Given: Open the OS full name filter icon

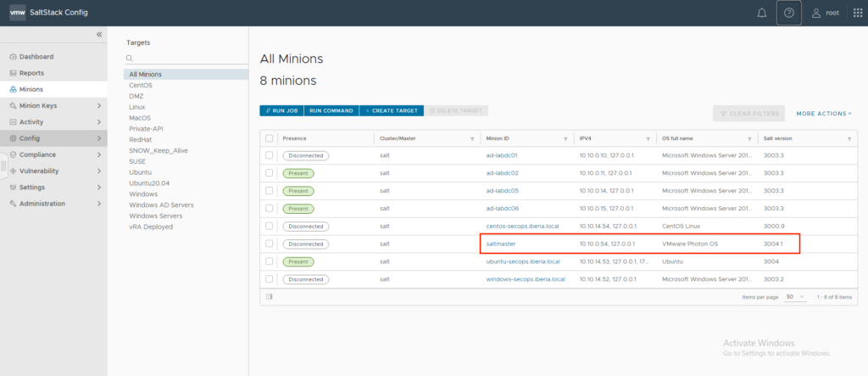Looking at the screenshot, I should pos(749,138).
